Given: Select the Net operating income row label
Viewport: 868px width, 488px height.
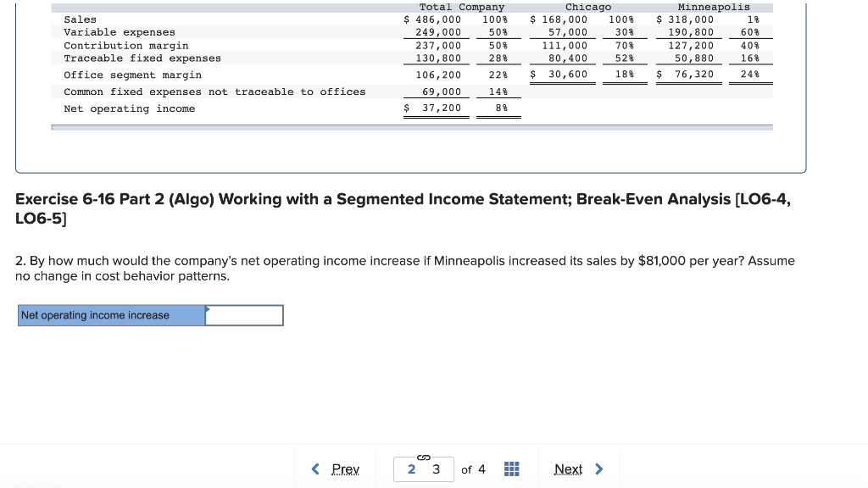Looking at the screenshot, I should [130, 108].
